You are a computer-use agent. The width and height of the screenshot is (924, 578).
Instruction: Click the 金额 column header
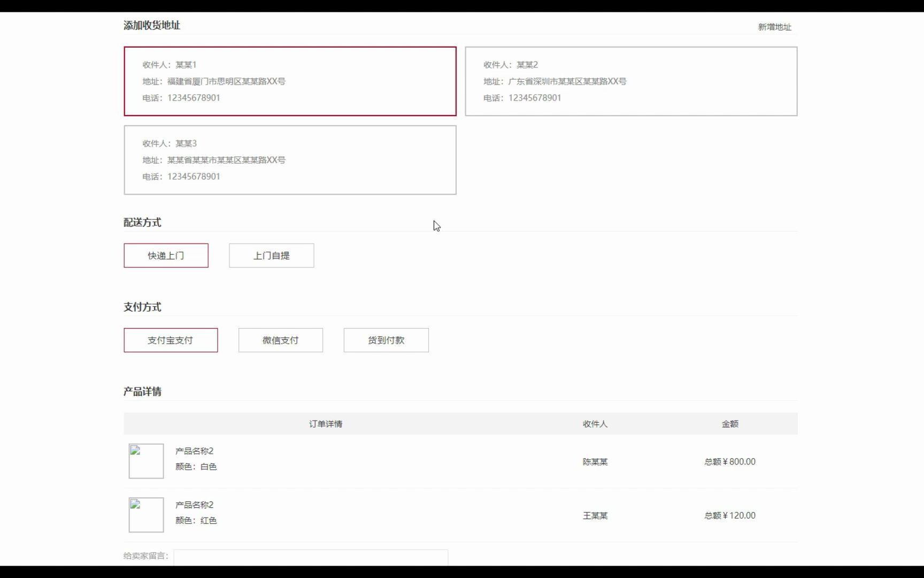(x=730, y=424)
